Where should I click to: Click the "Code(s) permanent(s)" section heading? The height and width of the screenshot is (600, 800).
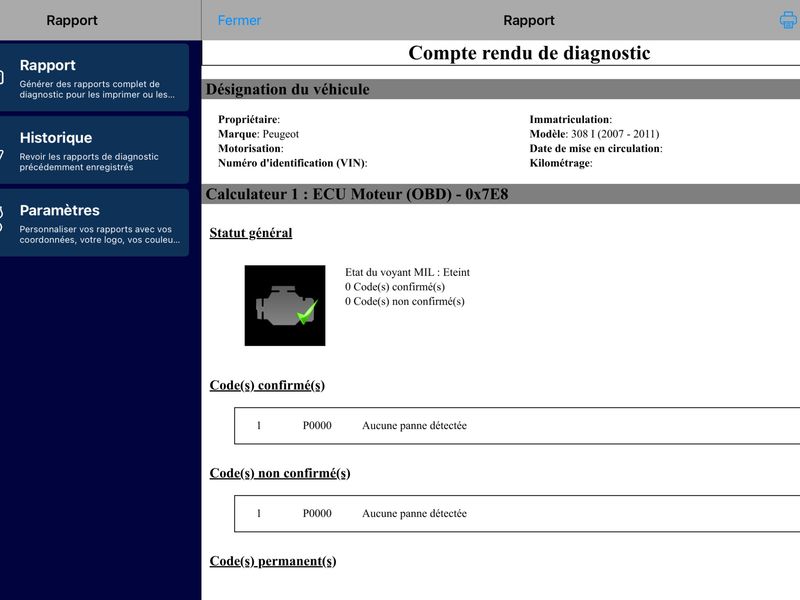click(x=272, y=561)
